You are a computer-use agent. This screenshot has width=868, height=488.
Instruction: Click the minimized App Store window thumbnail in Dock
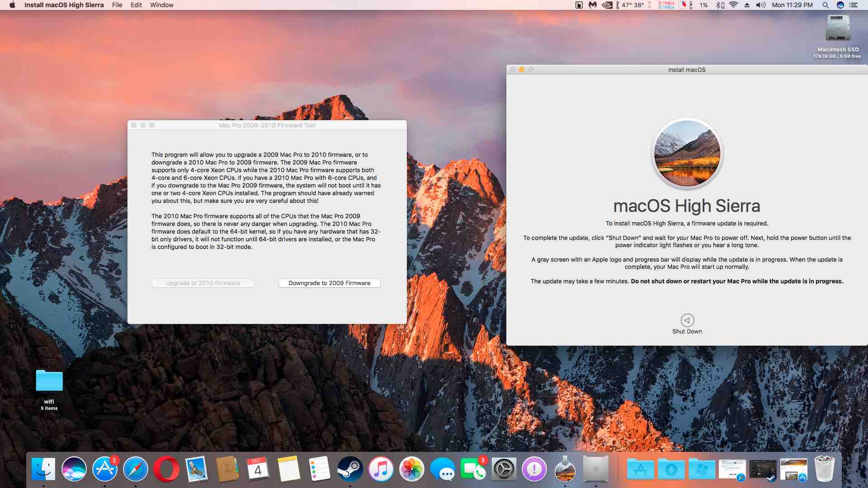(794, 470)
